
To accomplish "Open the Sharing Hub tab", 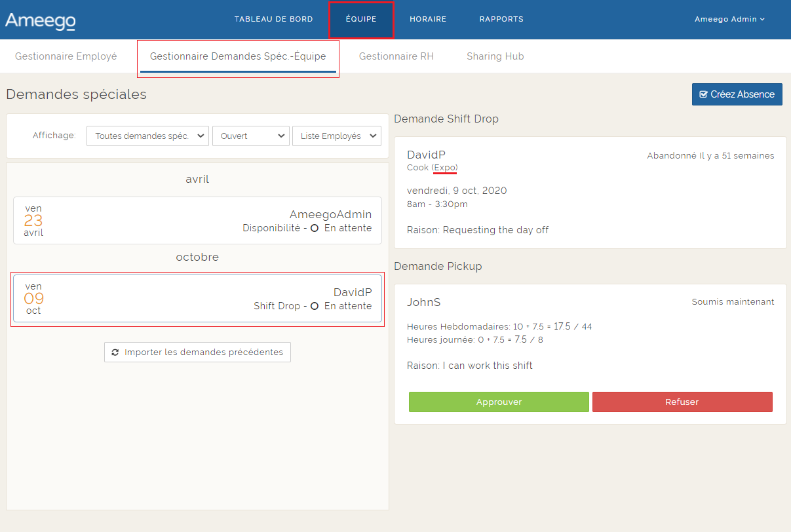I will 495,56.
